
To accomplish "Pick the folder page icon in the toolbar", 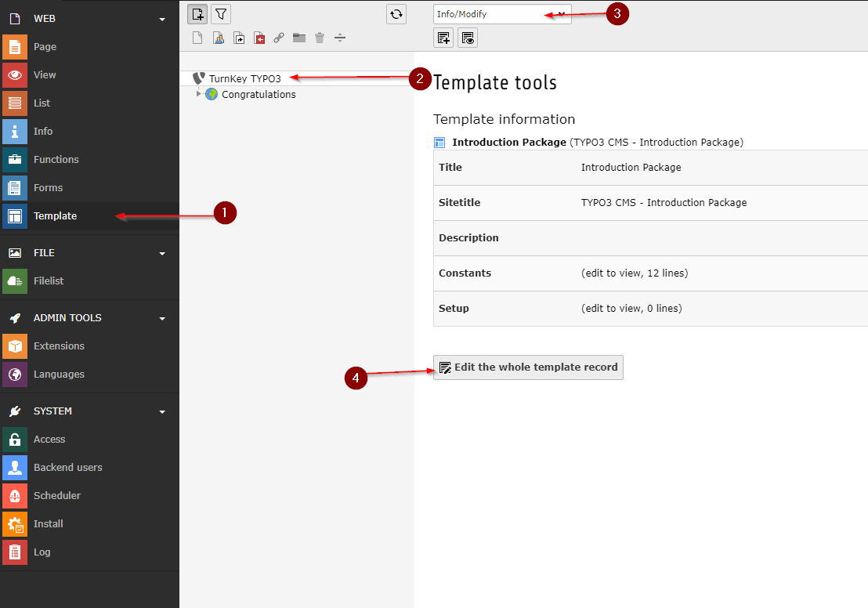I will point(299,38).
